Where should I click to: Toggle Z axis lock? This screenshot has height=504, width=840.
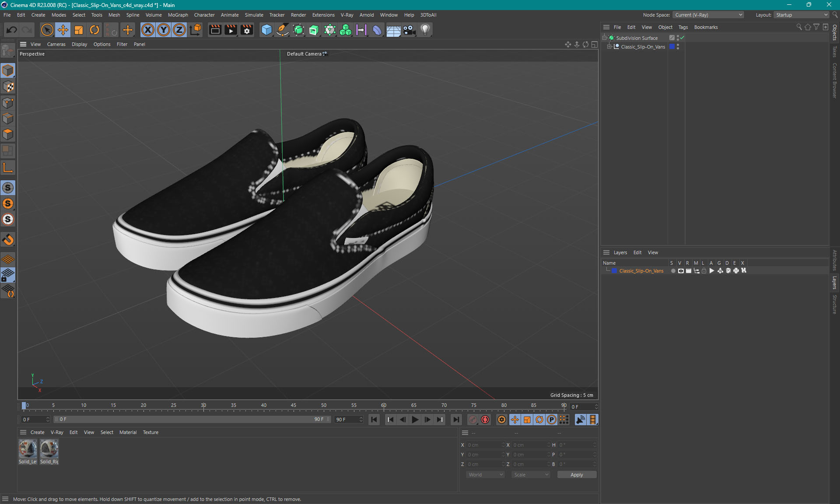[179, 30]
